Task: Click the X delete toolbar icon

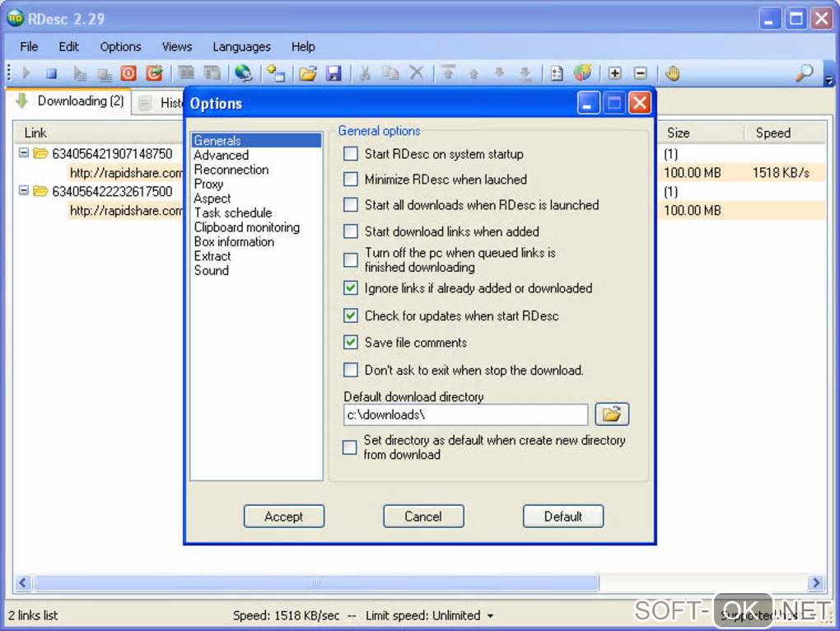Action: pos(416,72)
